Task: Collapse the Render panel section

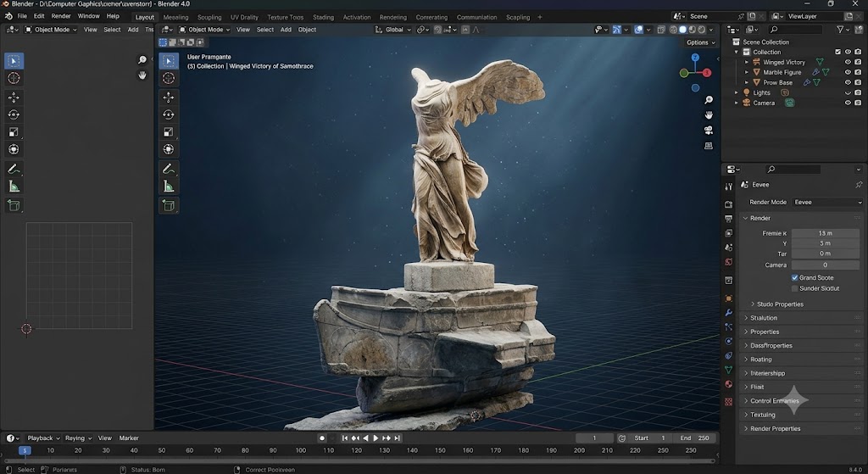Action: point(746,218)
